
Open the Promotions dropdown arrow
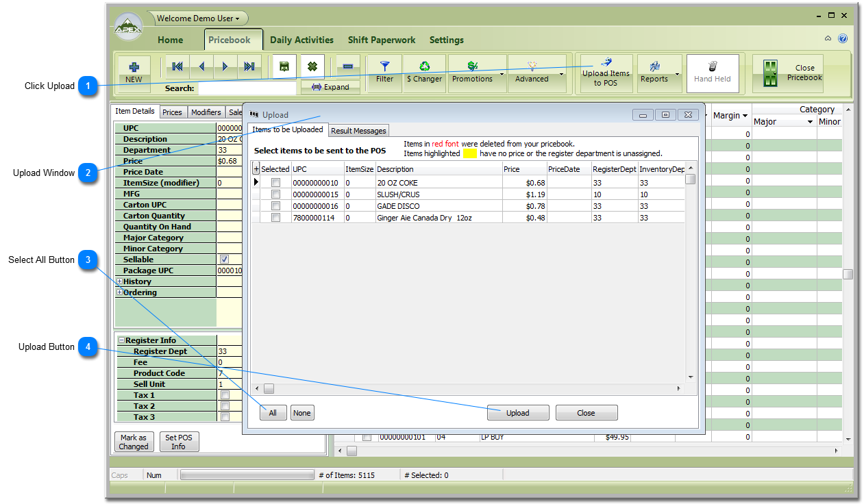tap(502, 74)
